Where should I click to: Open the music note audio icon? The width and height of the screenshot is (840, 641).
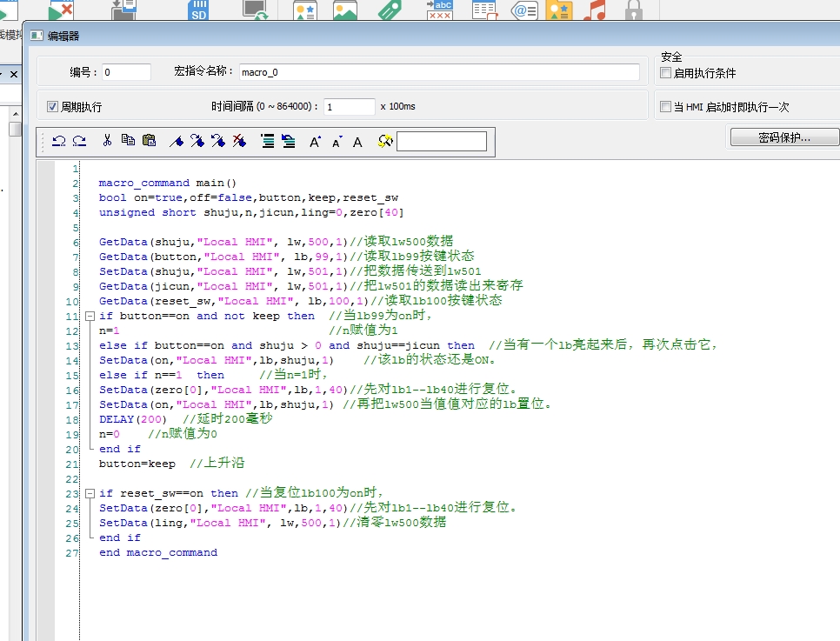pyautogui.click(x=594, y=10)
